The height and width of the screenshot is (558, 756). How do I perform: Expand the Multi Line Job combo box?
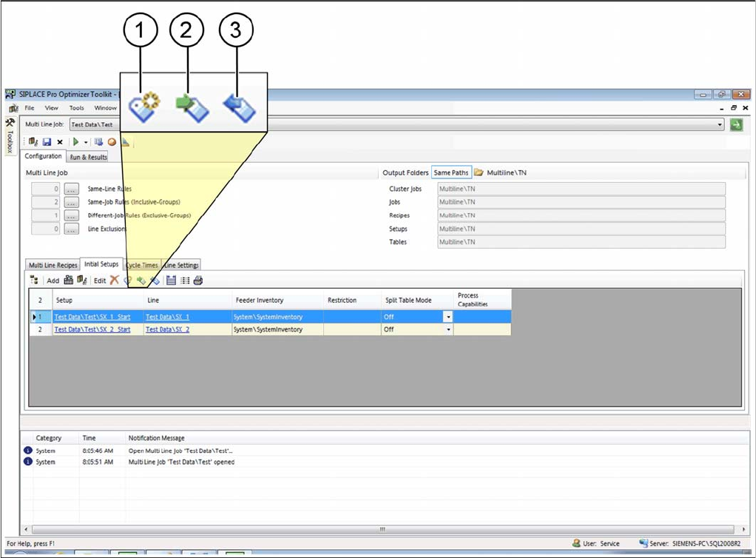(x=720, y=125)
